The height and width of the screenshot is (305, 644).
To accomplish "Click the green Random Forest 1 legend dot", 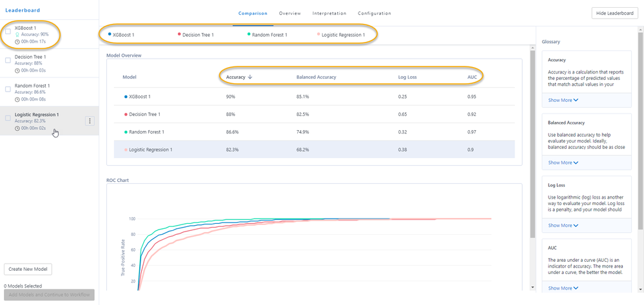I will (249, 35).
